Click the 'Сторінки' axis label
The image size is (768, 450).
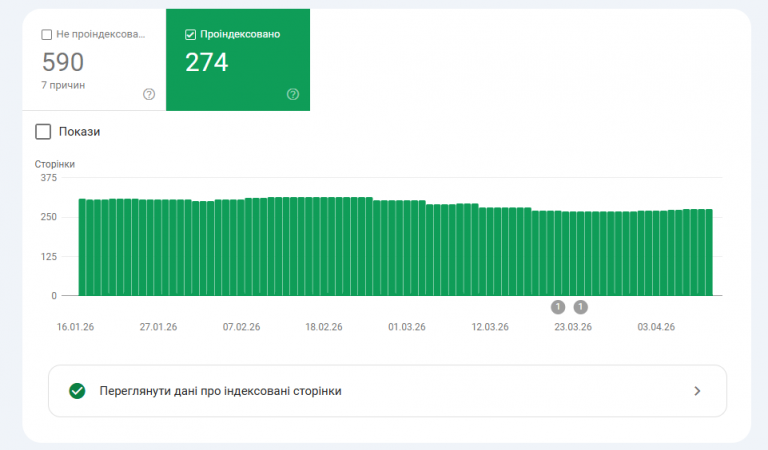55,164
